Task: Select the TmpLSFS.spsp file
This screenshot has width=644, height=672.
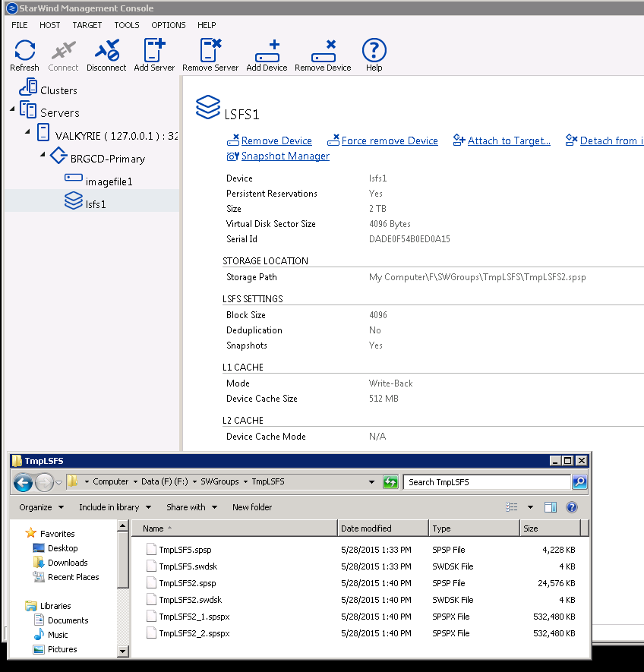Action: [x=185, y=550]
